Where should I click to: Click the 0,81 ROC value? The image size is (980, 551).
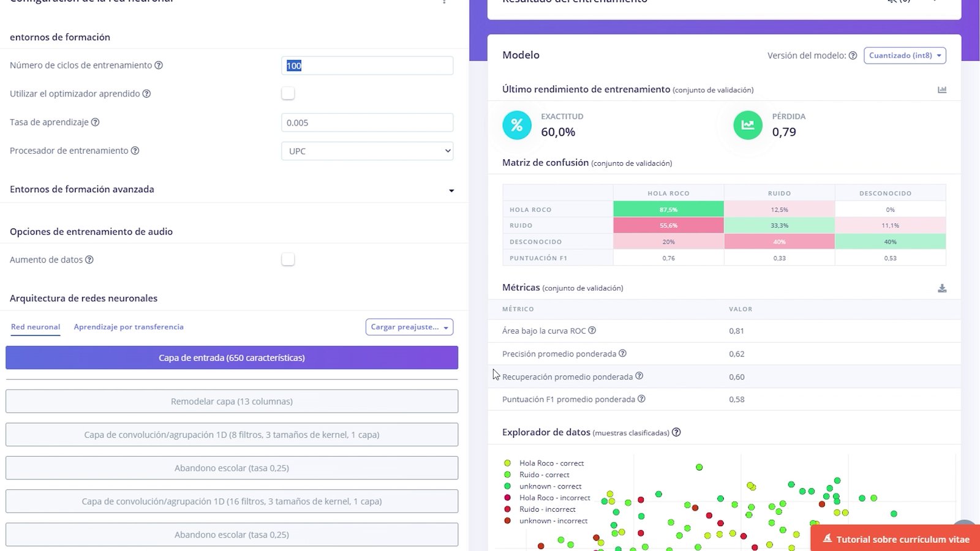tap(736, 331)
